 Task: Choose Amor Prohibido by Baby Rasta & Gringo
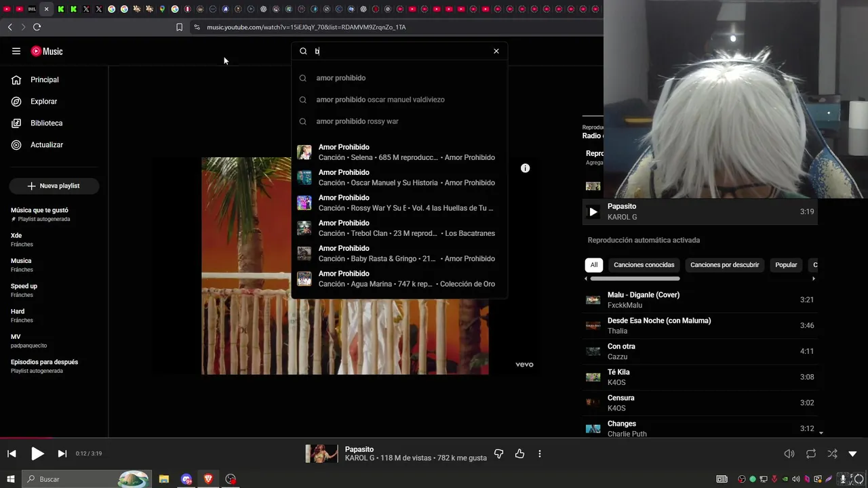[399, 253]
